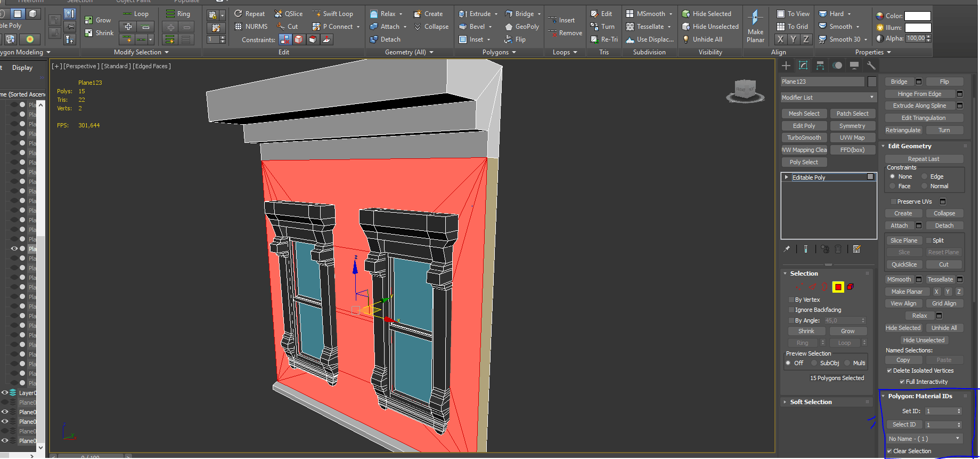Image resolution: width=980 pixels, height=459 pixels.
Task: Open the Hierarchy command panel tab
Action: pyautogui.click(x=820, y=66)
